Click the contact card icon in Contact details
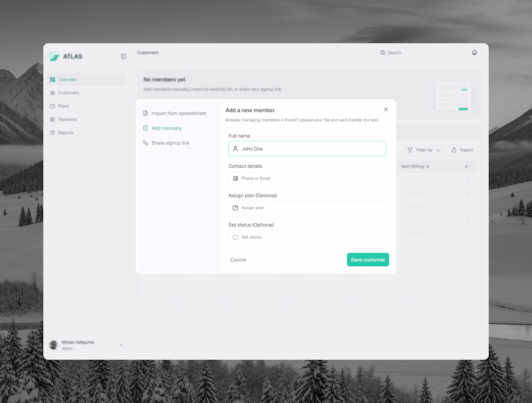The width and height of the screenshot is (532, 403). pyautogui.click(x=236, y=178)
